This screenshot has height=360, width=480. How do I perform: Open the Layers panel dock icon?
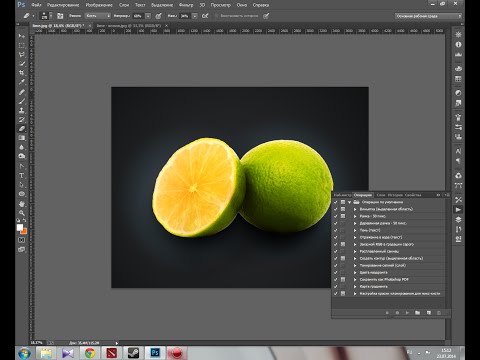(458, 219)
